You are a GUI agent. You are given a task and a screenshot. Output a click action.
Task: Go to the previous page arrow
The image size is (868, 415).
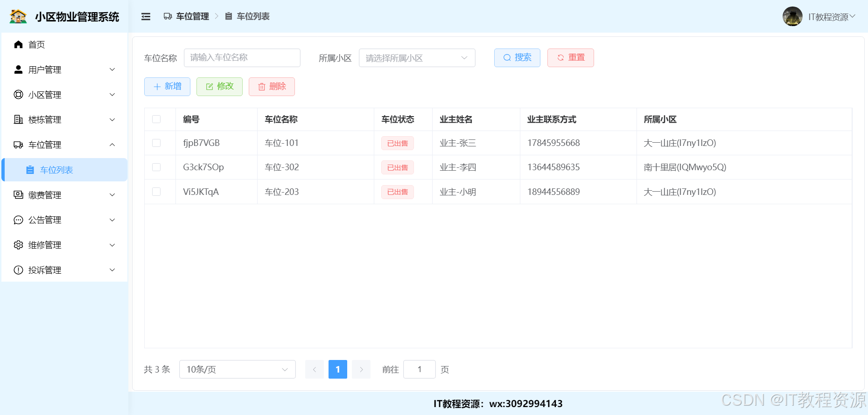tap(315, 369)
